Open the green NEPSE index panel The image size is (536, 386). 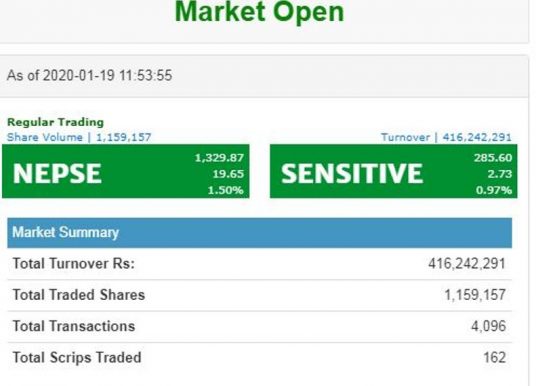coord(126,171)
